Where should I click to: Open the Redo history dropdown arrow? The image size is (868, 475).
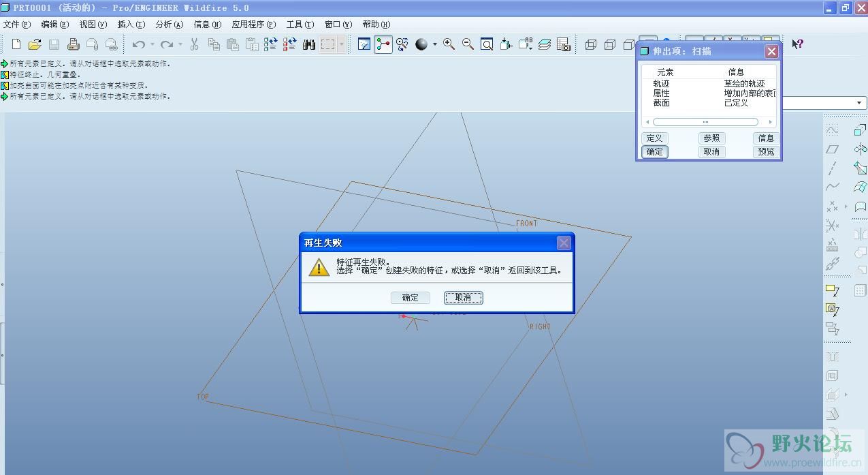coord(180,44)
